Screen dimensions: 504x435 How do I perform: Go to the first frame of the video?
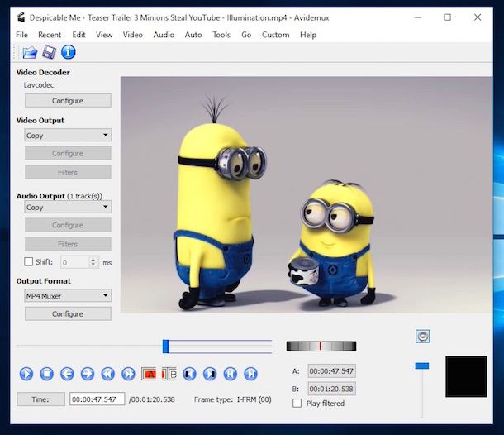[231, 374]
